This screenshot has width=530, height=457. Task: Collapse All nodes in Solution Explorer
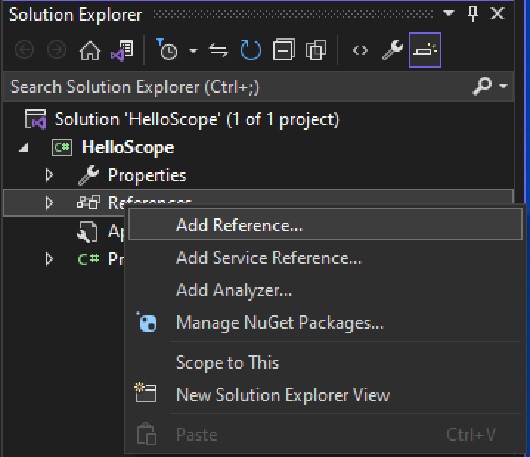pyautogui.click(x=284, y=49)
